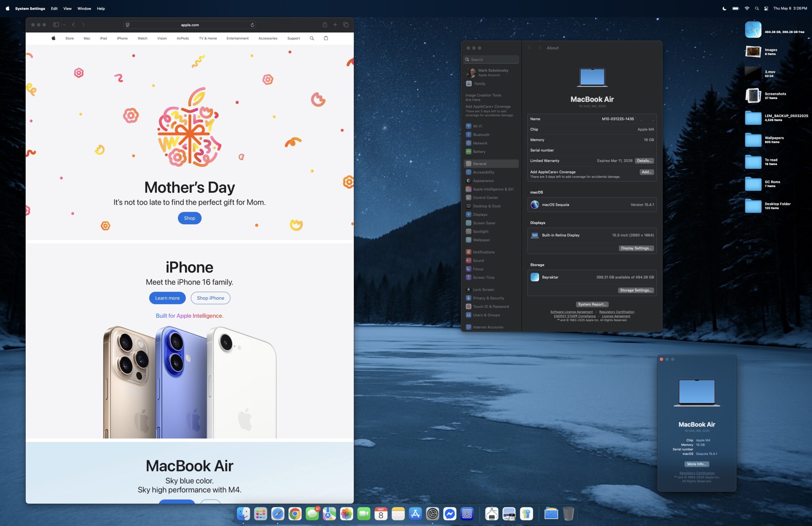
Task: Open the Wallpapers folder on the desktop
Action: [753, 140]
